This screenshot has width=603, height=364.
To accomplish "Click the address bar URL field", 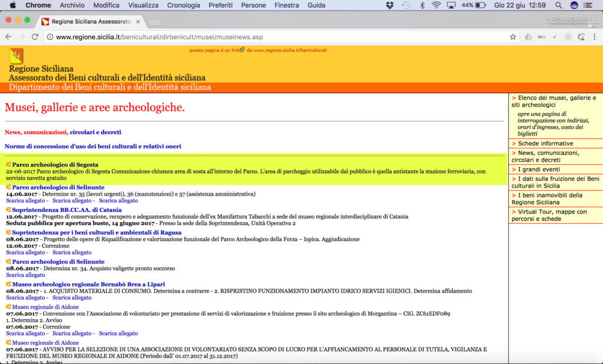I will pyautogui.click(x=281, y=37).
